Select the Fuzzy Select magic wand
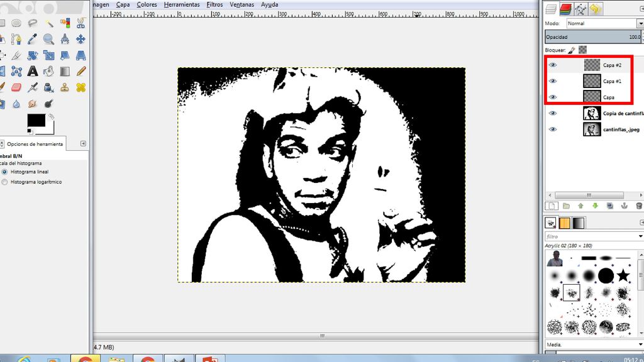This screenshot has width=644, height=362. (49, 23)
